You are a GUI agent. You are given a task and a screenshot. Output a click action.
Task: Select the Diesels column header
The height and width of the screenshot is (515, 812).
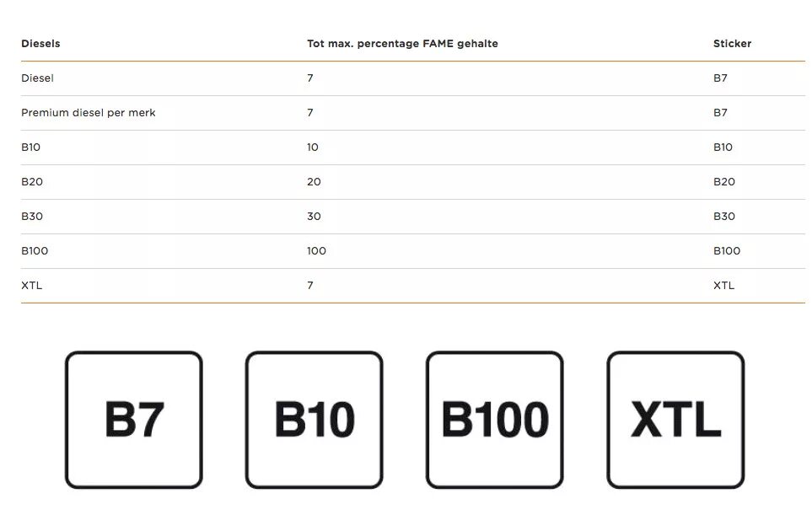click(40, 44)
